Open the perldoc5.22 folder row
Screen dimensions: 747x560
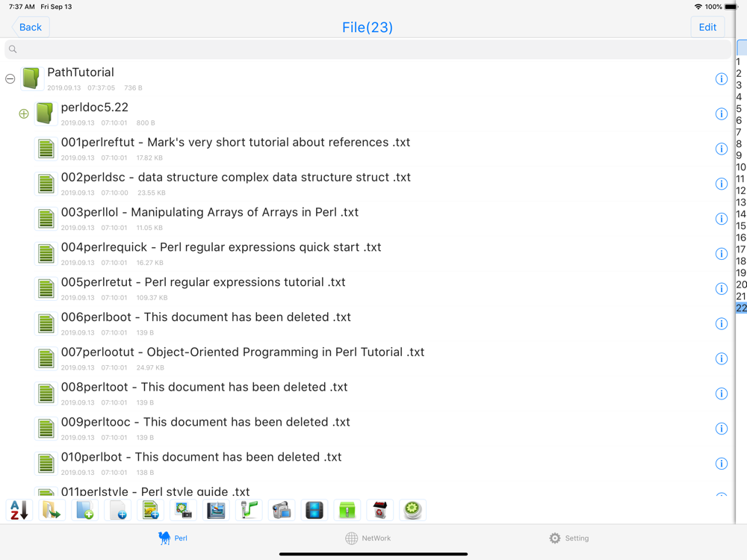[x=367, y=113]
